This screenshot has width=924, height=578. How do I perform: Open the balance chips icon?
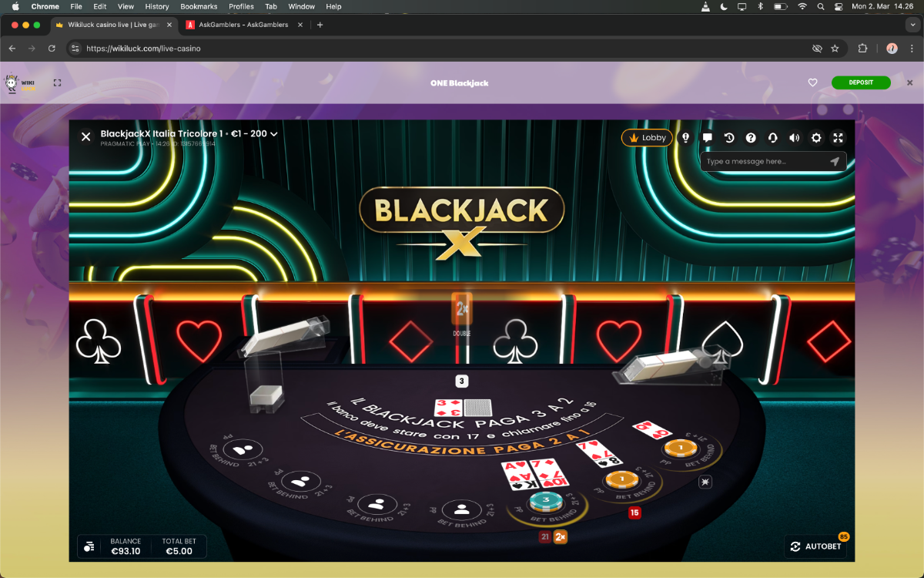coord(89,546)
